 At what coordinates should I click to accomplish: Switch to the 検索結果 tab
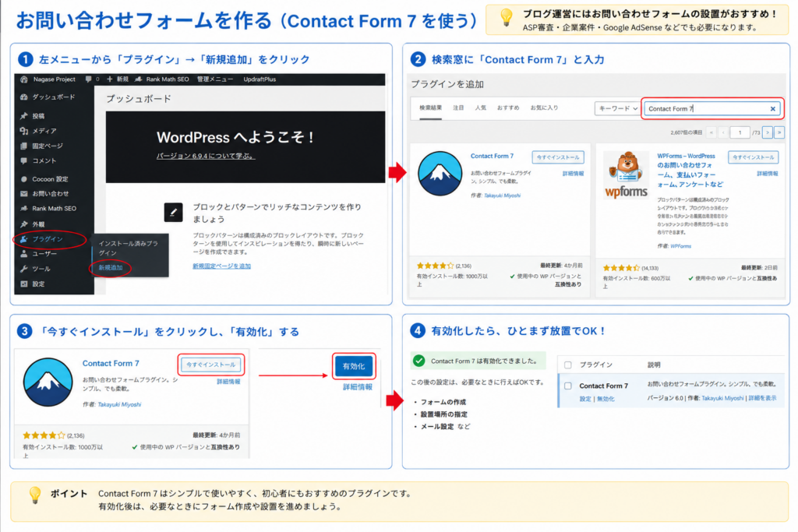430,107
